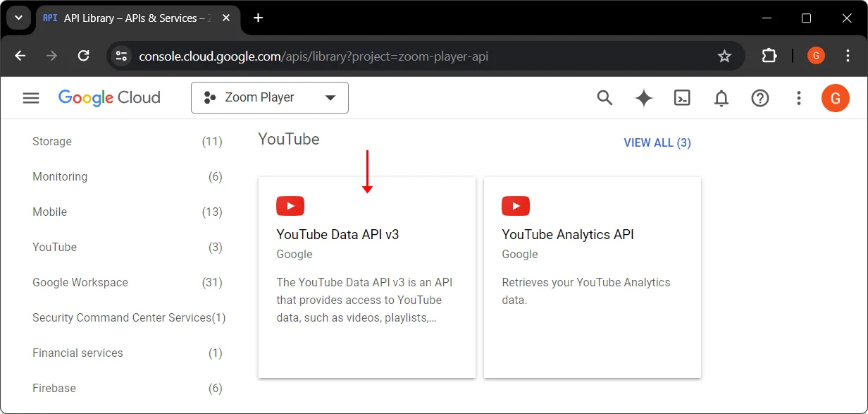Click the Google publisher label under Analytics API
This screenshot has height=414, width=868.
[x=520, y=254]
